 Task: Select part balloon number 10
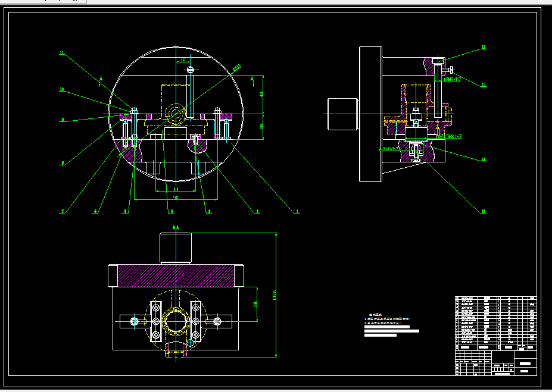tap(62, 90)
